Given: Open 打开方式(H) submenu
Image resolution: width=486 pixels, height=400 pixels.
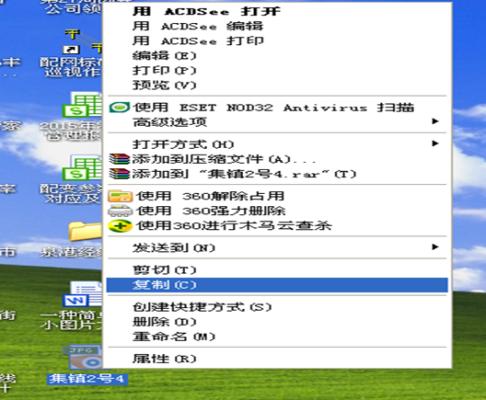Looking at the screenshot, I should pyautogui.click(x=277, y=144).
